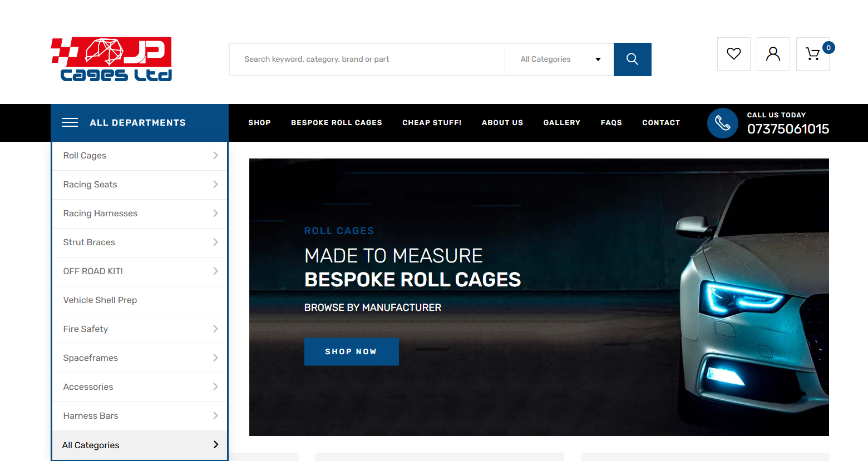Expand the Fire Safety submenu chevron
Image resolution: width=868 pixels, height=461 pixels.
pos(215,329)
